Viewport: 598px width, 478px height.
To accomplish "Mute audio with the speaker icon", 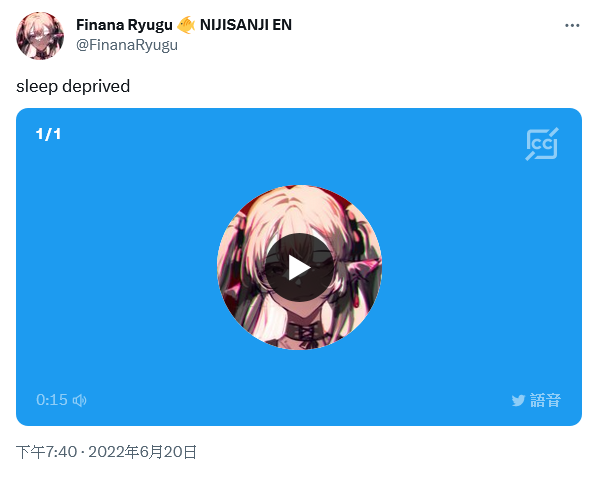I will tap(80, 400).
